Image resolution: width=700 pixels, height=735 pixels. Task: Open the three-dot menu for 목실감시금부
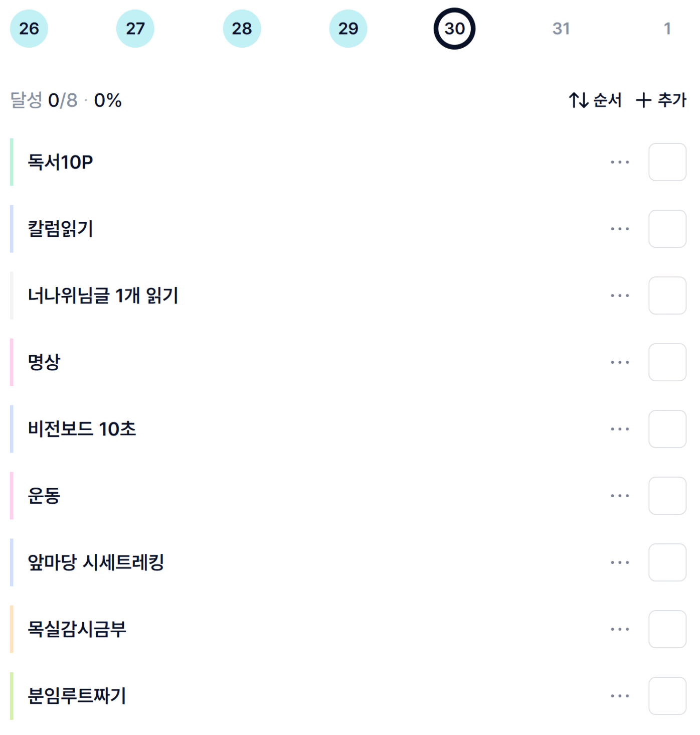pos(620,629)
